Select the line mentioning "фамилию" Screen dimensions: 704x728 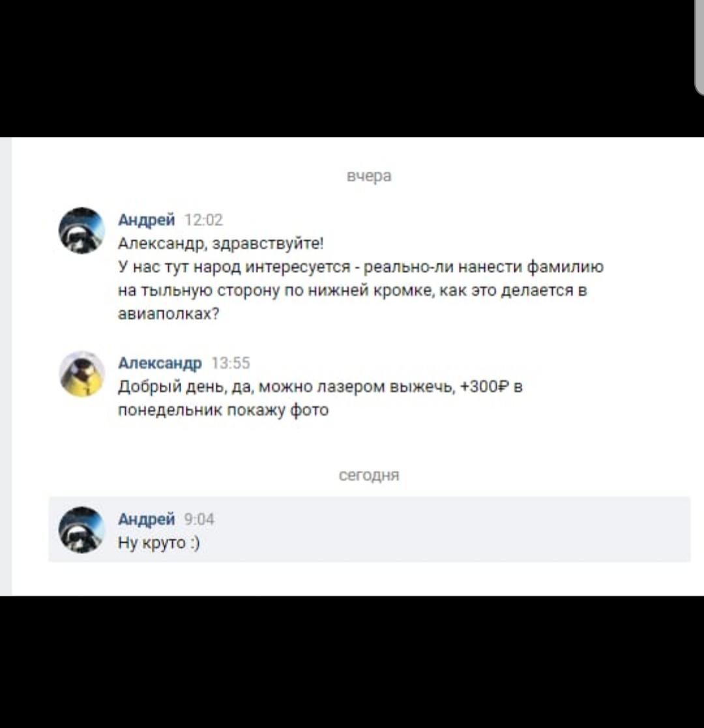[361, 267]
